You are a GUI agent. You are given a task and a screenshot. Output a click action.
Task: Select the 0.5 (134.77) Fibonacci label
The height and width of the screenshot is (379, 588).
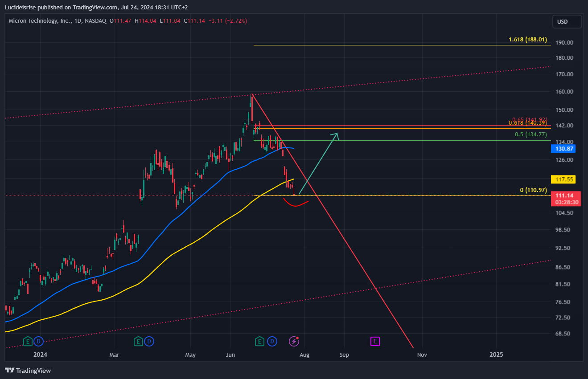click(530, 134)
